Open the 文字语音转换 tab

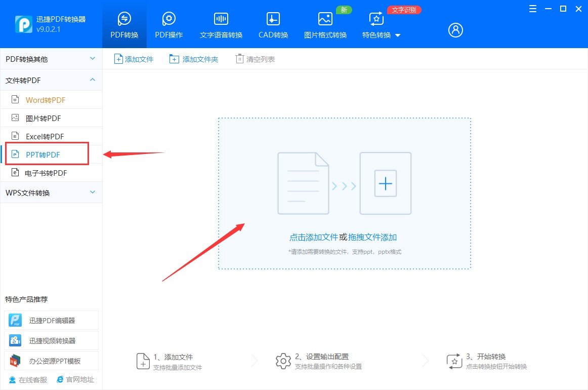(221, 25)
